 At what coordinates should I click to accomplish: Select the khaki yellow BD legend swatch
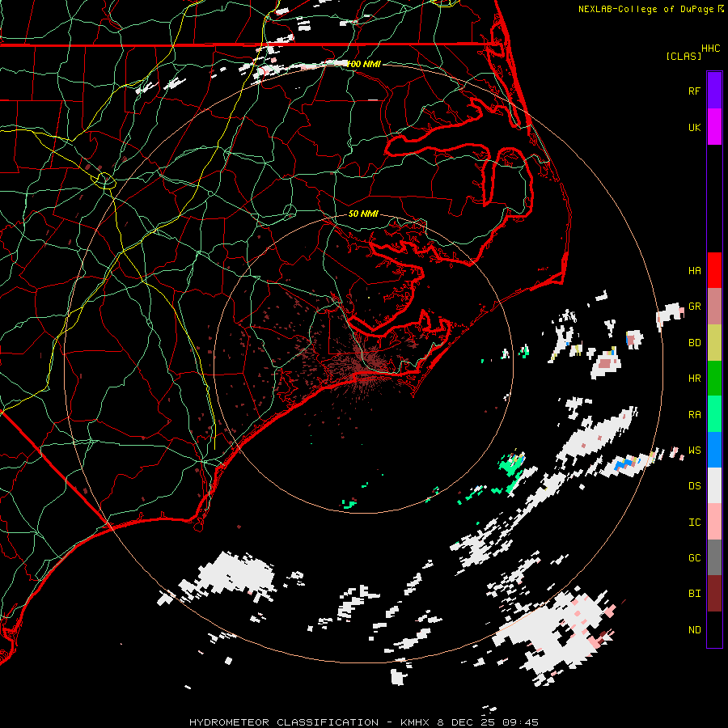pos(714,343)
